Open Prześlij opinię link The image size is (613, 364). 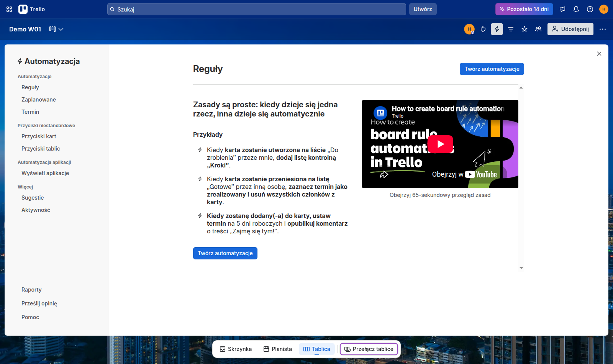[x=39, y=303]
